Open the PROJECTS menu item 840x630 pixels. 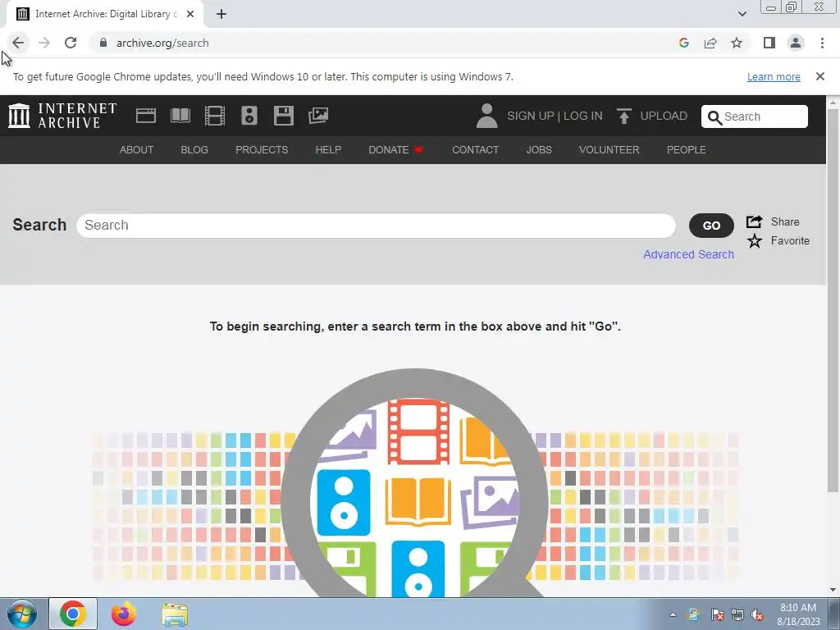click(x=262, y=150)
